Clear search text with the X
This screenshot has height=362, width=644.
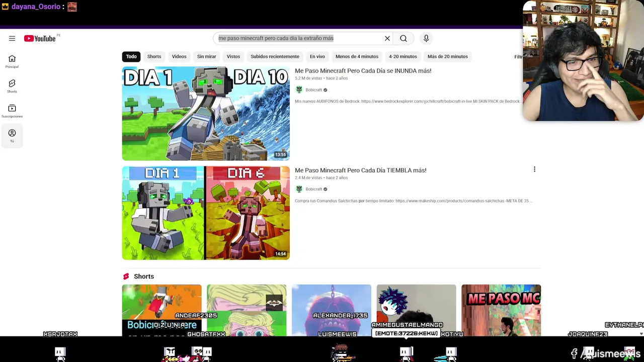pyautogui.click(x=387, y=38)
